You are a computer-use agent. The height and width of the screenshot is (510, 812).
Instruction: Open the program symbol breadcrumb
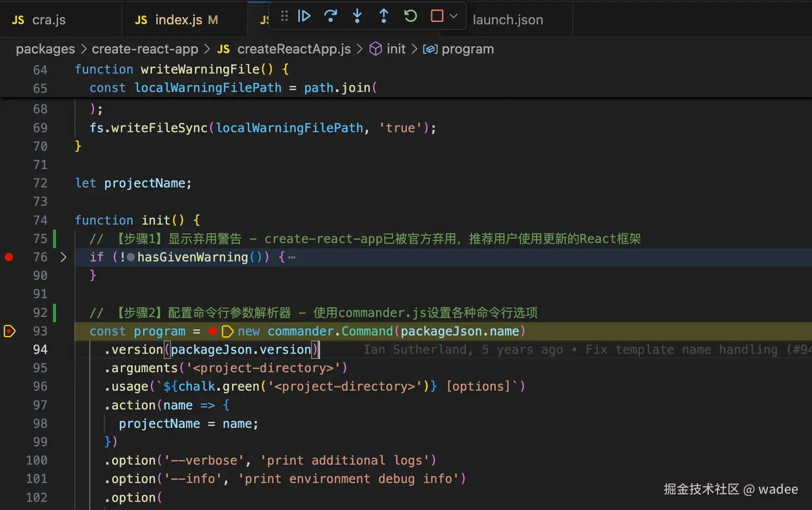coord(458,49)
